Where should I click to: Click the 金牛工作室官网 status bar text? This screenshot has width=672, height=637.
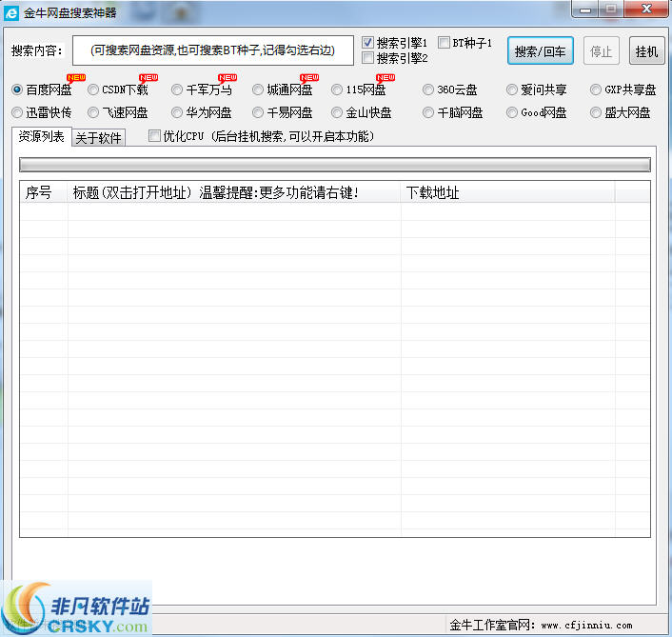(x=492, y=626)
